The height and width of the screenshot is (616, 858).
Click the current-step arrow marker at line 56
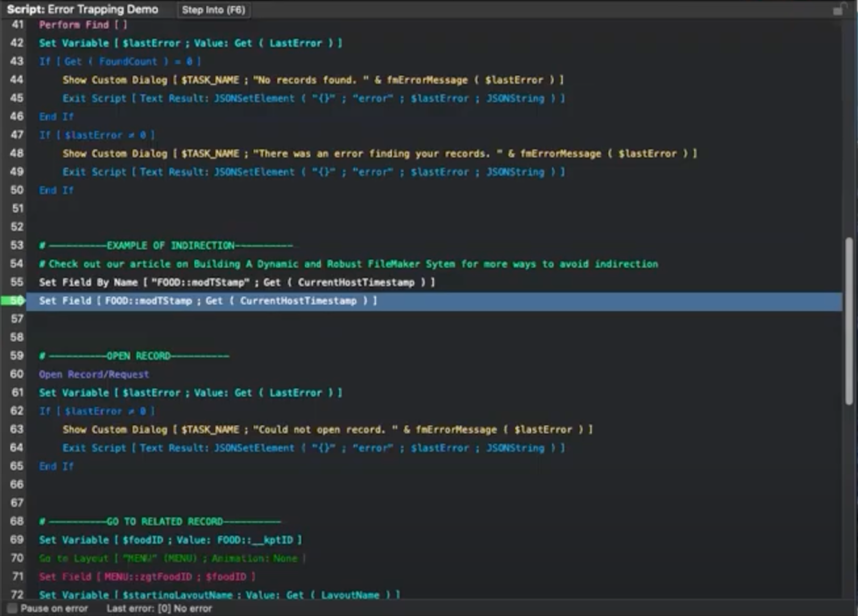coord(13,301)
